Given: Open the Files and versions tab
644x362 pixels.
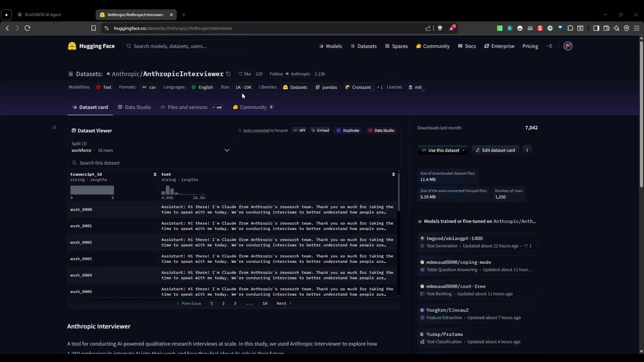Looking at the screenshot, I should (192, 107).
